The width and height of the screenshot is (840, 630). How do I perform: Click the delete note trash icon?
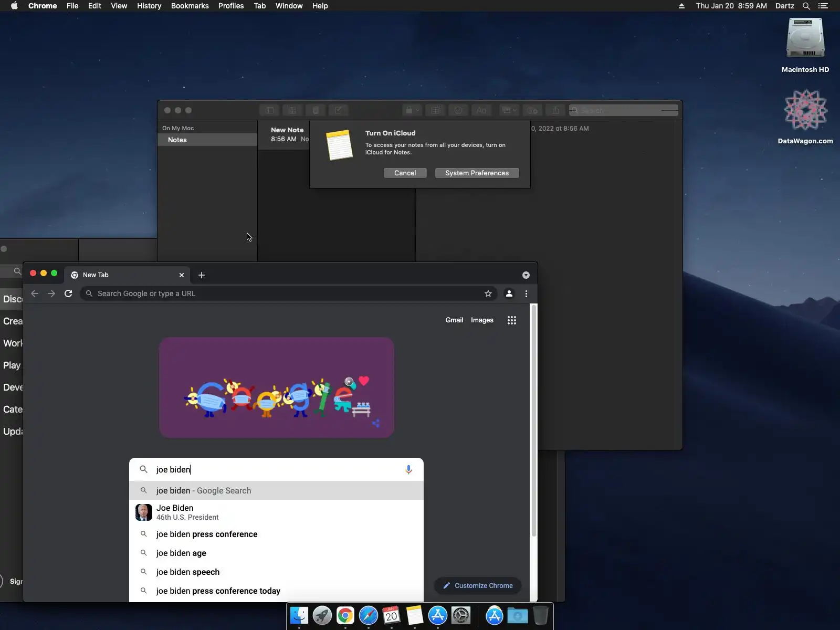point(316,110)
